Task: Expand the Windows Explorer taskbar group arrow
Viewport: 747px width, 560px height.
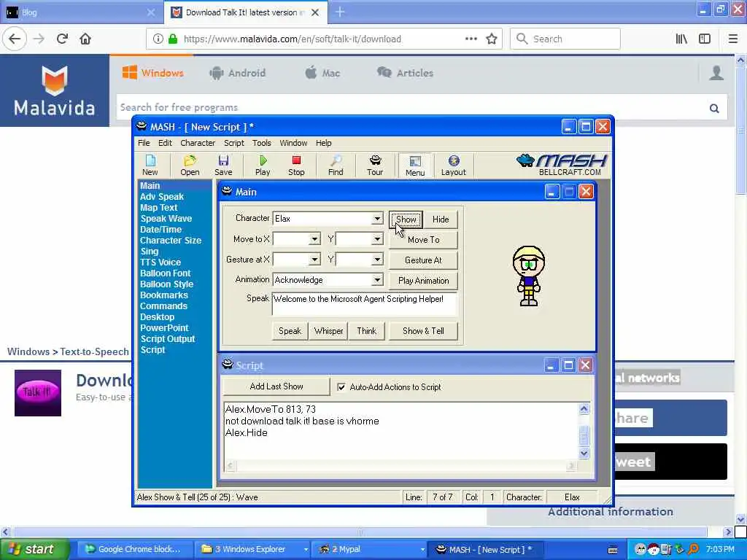Action: point(306,550)
